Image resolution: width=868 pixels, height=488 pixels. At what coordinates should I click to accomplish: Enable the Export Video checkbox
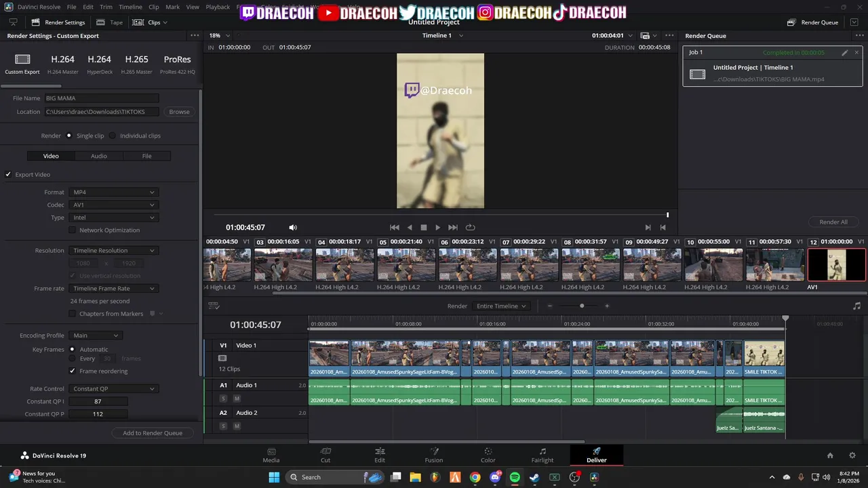click(9, 174)
